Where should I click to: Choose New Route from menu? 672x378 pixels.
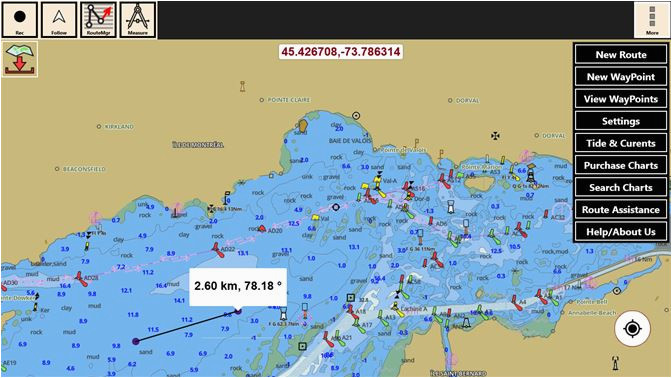point(621,54)
